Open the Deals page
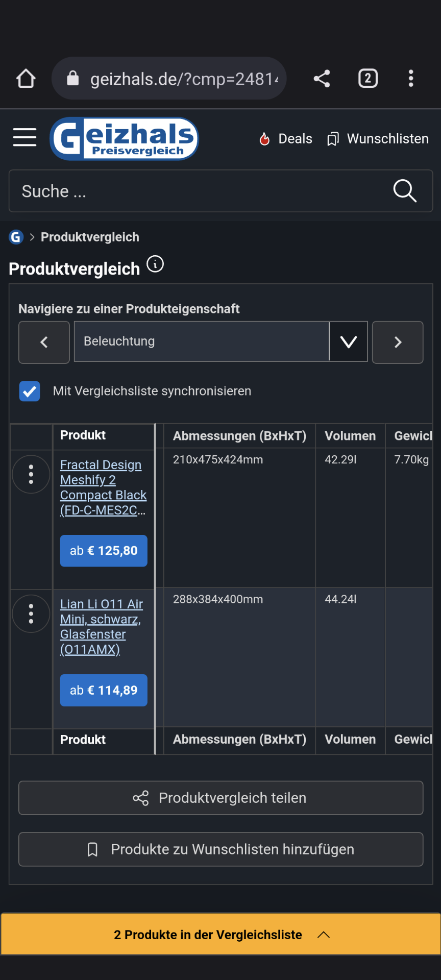 tap(286, 139)
